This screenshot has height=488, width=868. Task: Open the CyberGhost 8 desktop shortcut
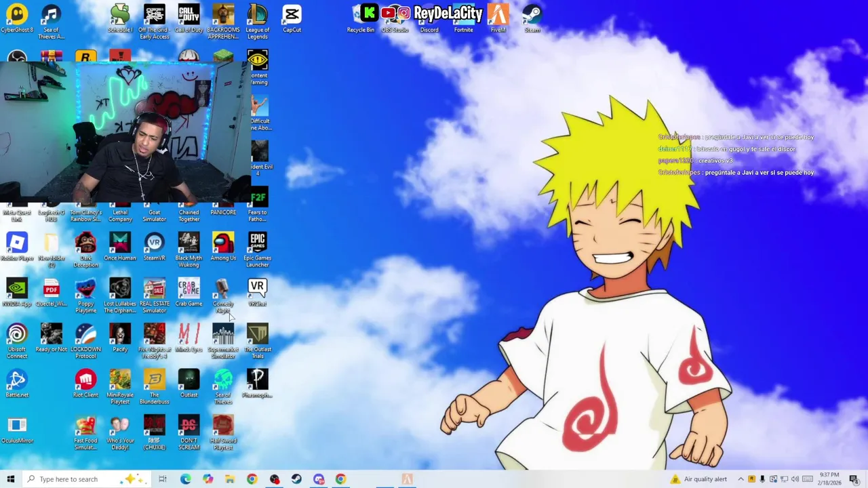pos(17,20)
